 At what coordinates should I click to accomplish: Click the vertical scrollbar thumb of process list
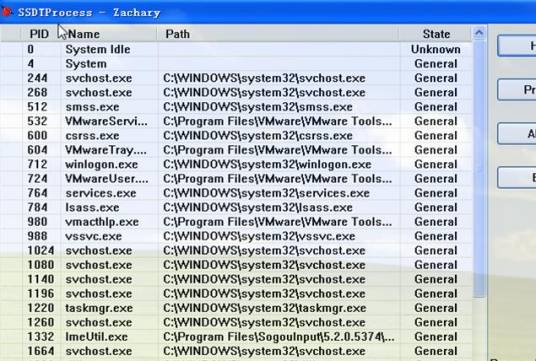pos(479,169)
